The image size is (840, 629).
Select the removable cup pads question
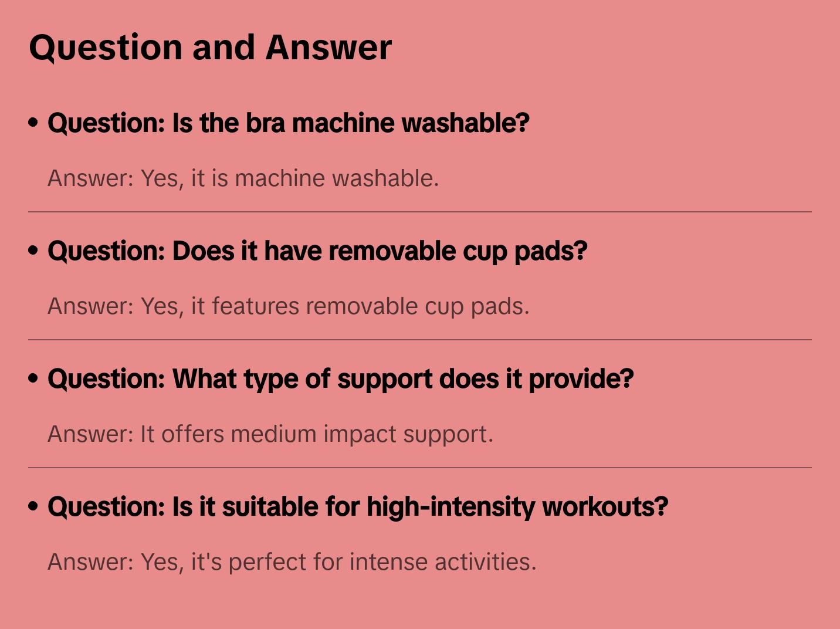[317, 251]
